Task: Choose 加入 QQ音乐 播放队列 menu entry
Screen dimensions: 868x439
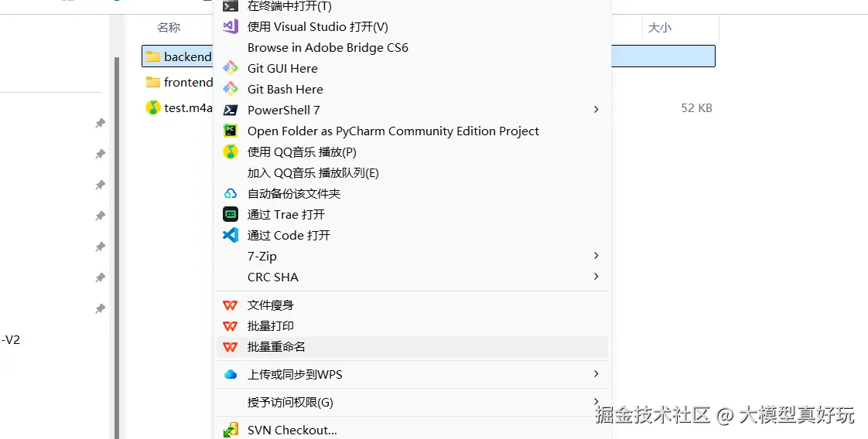Action: click(313, 172)
